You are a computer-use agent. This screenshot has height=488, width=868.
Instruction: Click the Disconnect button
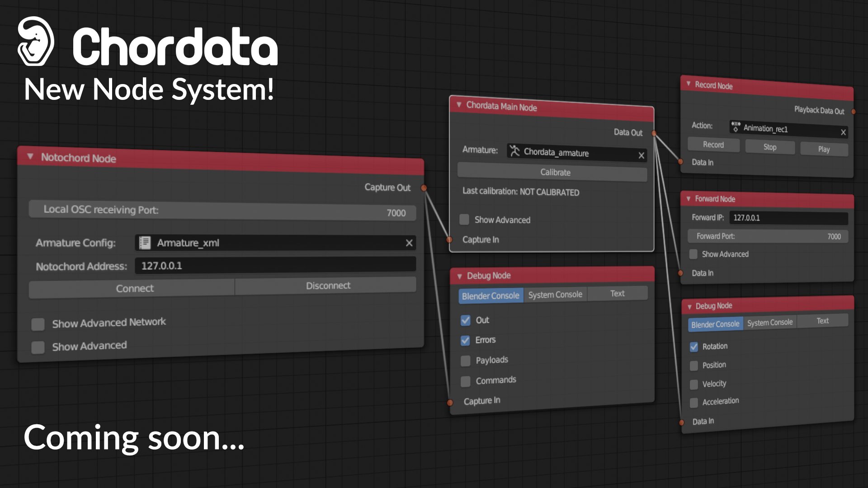(x=326, y=286)
